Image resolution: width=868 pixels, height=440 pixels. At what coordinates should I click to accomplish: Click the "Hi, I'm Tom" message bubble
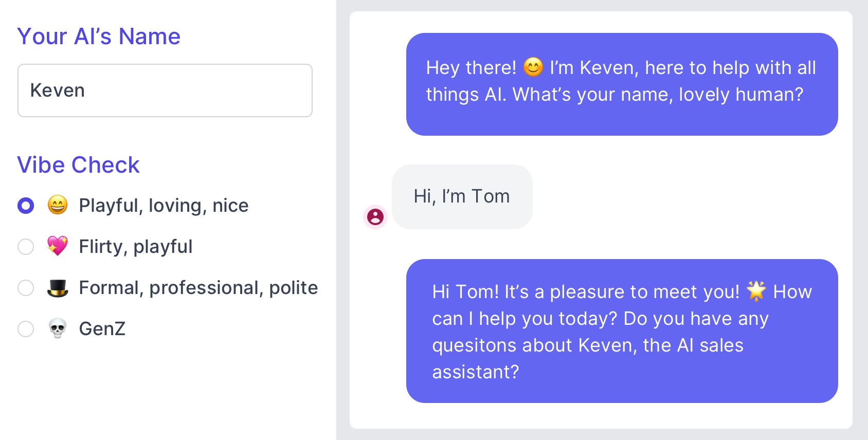click(462, 197)
